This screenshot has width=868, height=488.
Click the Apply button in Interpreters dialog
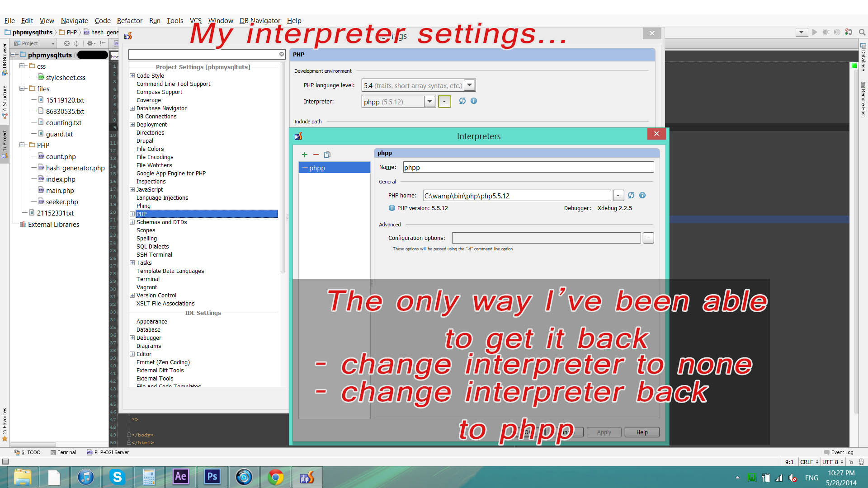click(x=604, y=432)
